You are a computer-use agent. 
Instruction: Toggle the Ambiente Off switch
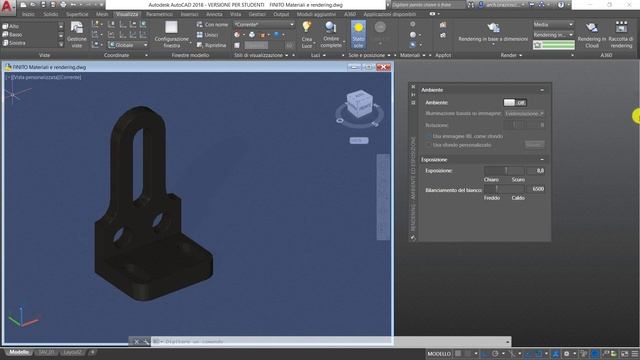click(514, 102)
